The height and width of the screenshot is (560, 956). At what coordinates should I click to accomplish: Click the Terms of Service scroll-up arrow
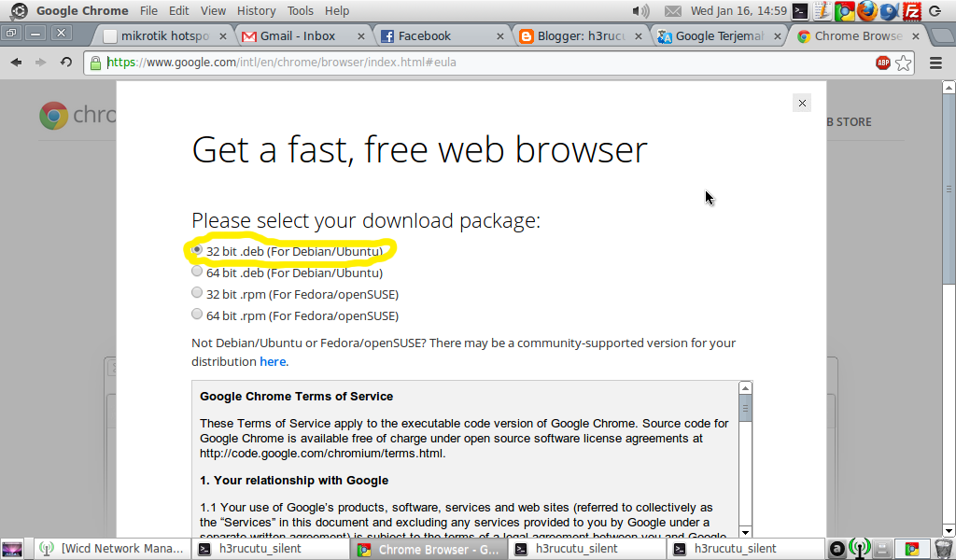(x=745, y=388)
